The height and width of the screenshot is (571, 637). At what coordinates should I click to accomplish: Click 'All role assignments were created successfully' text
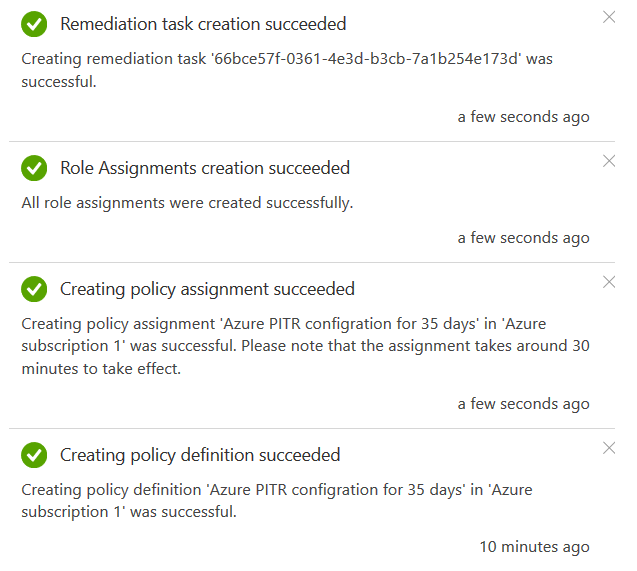187,203
